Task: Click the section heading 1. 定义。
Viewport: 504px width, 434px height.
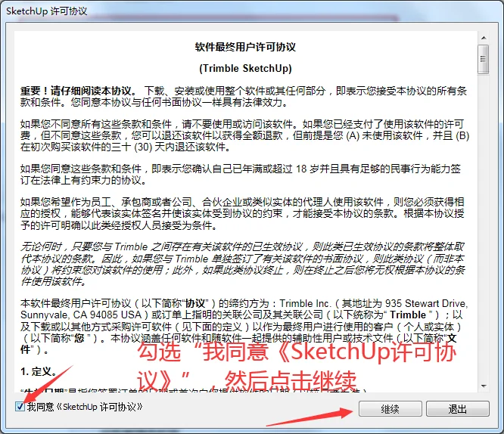Action: [39, 372]
